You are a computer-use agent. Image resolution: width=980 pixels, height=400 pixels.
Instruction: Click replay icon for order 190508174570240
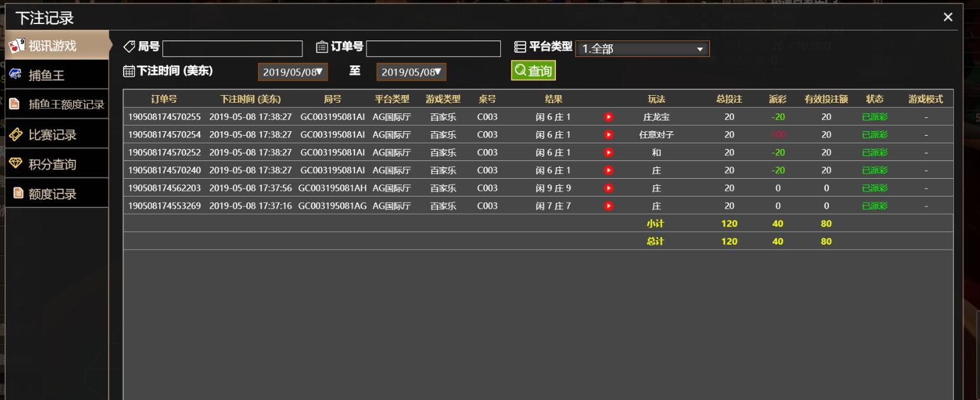[x=609, y=170]
